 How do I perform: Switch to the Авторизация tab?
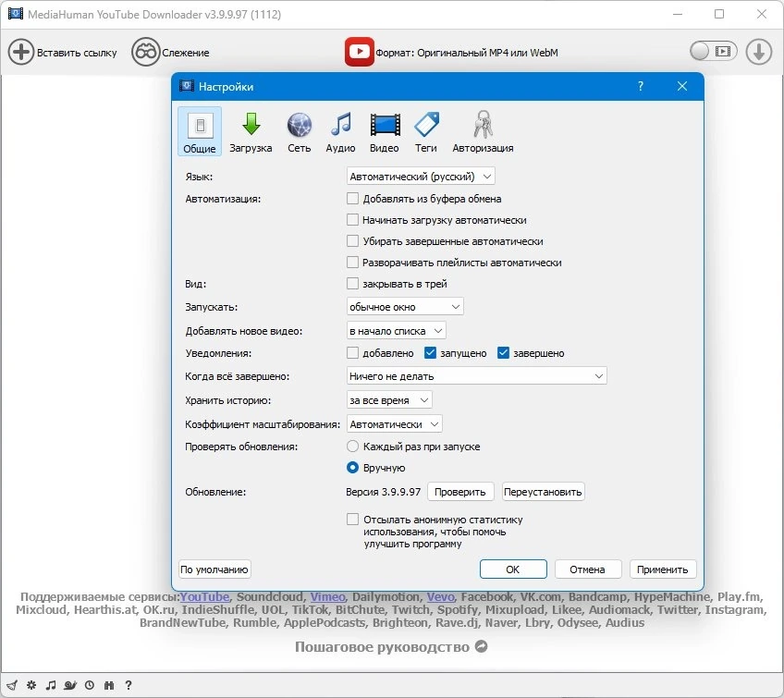click(483, 132)
